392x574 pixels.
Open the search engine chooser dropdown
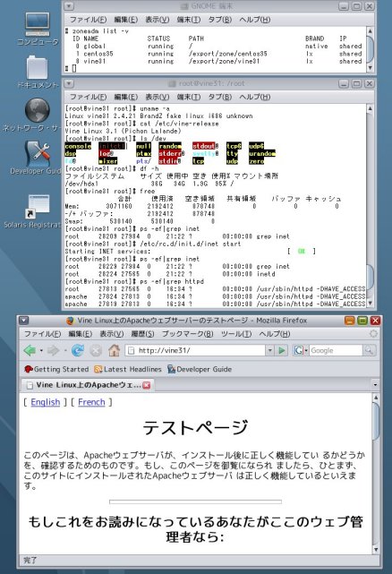pyautogui.click(x=306, y=350)
